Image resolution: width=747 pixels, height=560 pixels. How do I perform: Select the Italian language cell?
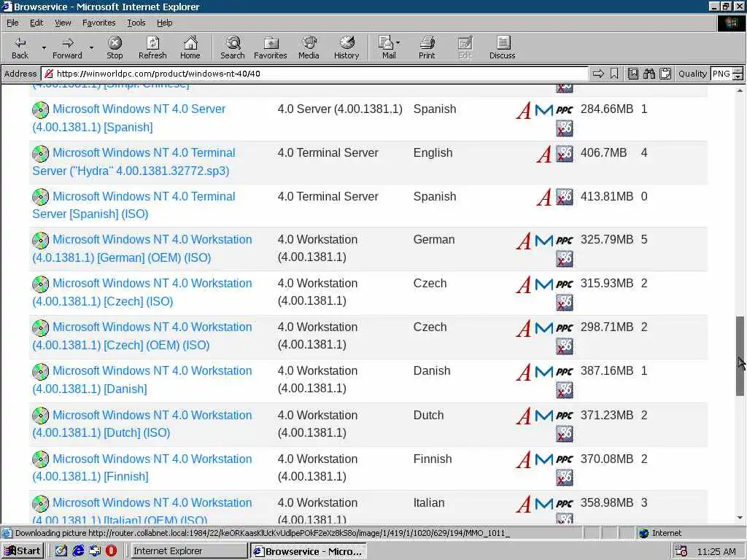[x=429, y=503]
